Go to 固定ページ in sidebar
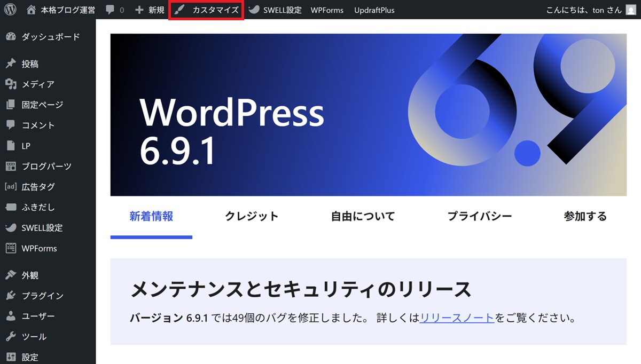The width and height of the screenshot is (641, 364). tap(42, 105)
